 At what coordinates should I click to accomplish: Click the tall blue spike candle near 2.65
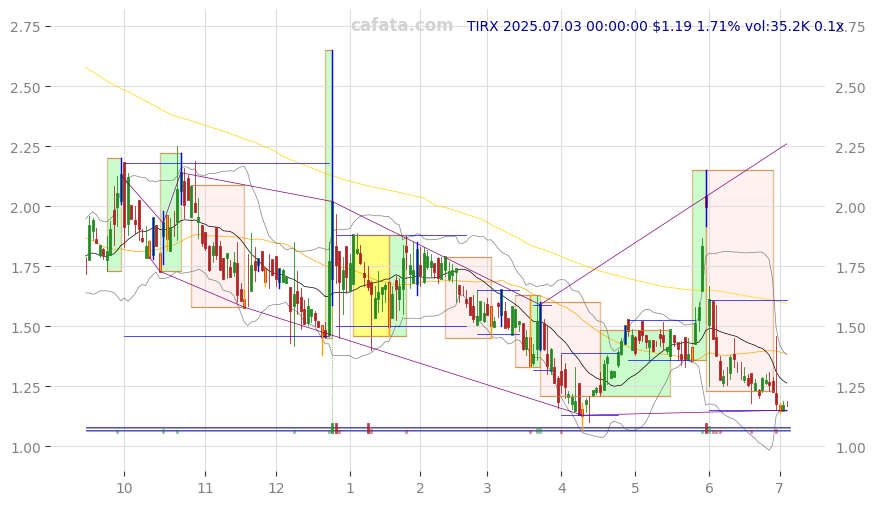pyautogui.click(x=332, y=177)
